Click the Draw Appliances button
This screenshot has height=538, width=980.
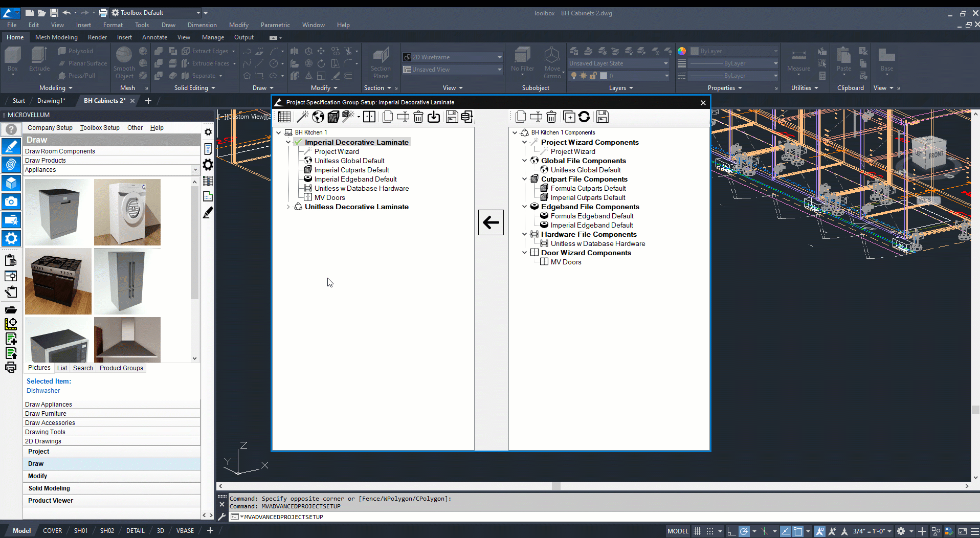[49, 405]
